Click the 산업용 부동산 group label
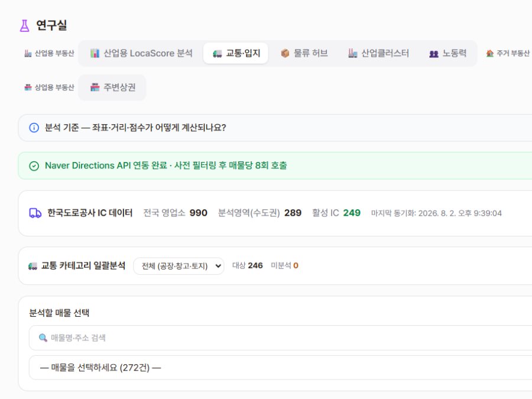 coord(54,53)
